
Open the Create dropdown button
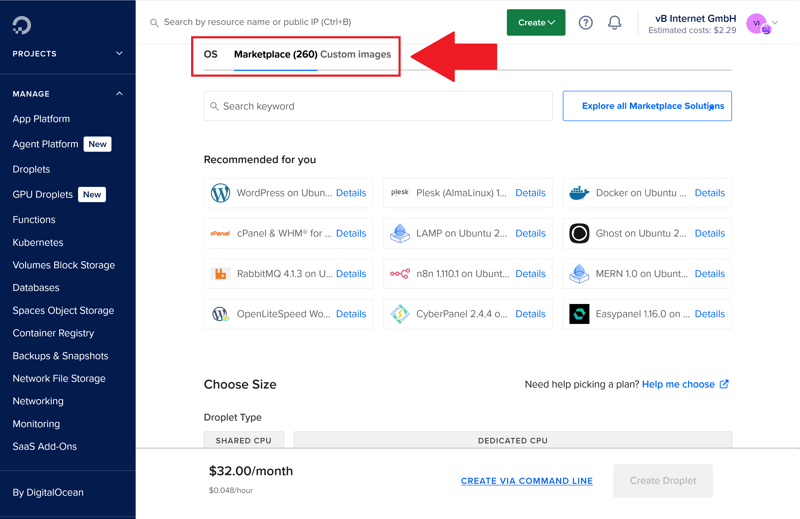pyautogui.click(x=536, y=22)
